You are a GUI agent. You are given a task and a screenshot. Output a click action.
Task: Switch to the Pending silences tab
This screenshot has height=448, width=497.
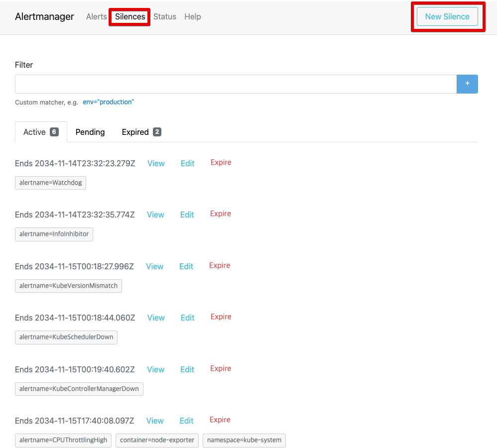click(x=90, y=132)
